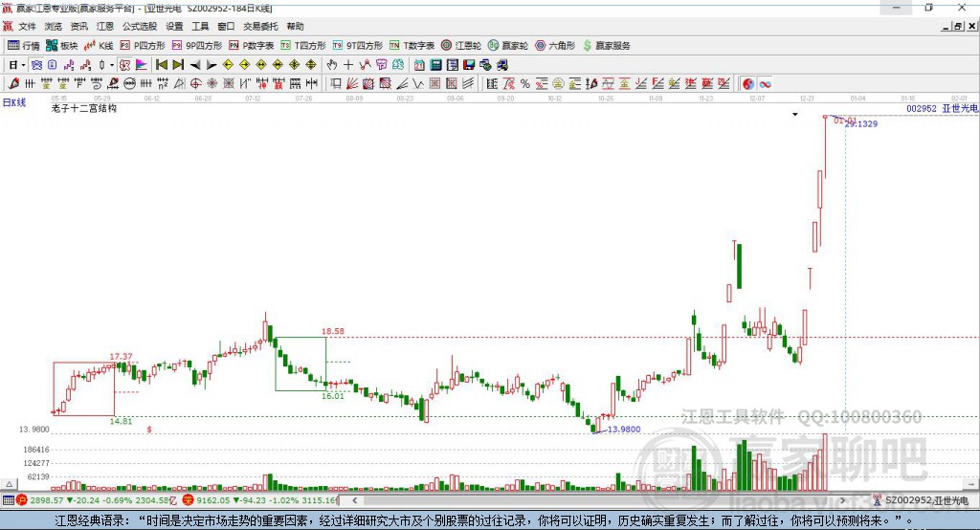Click the 18.58 price label
This screenshot has height=530, width=980.
coord(333,331)
